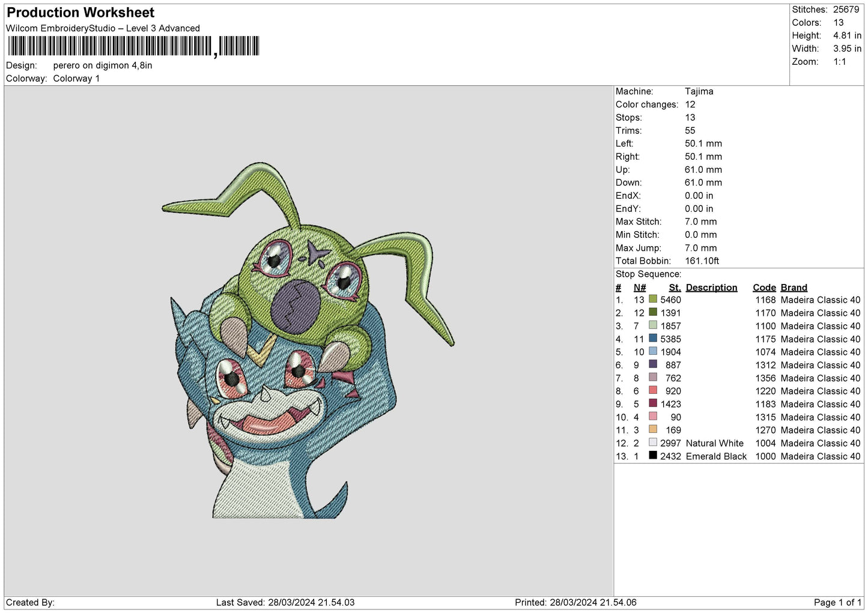Click the 'Brand' column header

tap(794, 288)
